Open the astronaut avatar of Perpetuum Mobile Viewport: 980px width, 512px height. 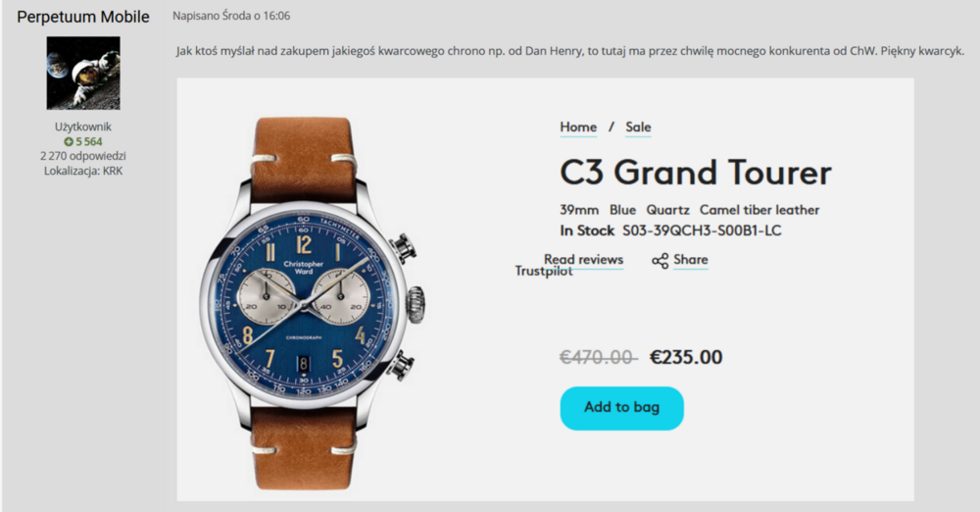(83, 73)
